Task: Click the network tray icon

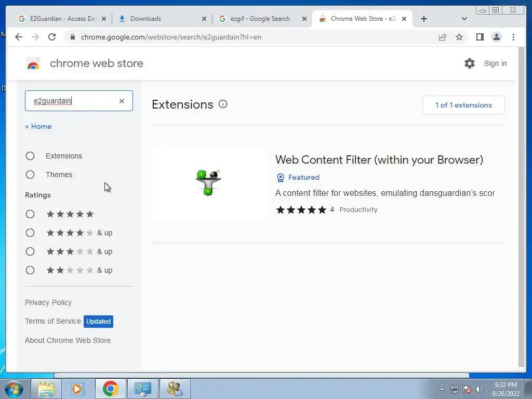Action: point(454,389)
